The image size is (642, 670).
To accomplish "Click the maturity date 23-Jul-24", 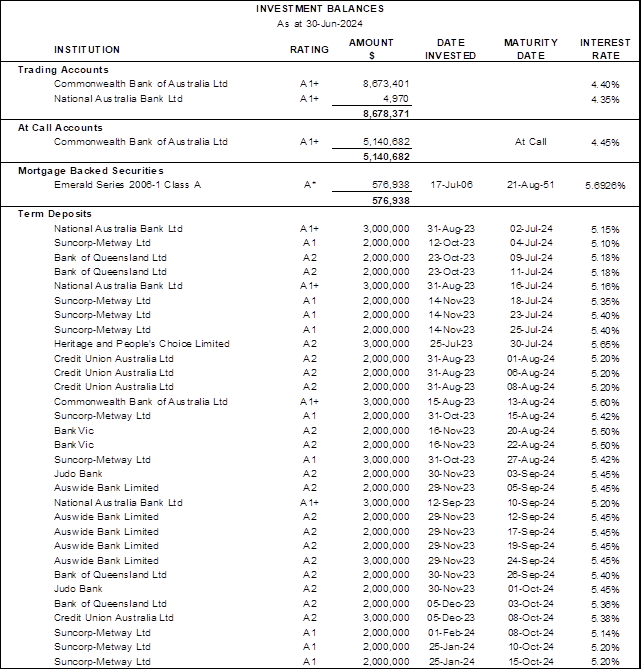I will [531, 315].
